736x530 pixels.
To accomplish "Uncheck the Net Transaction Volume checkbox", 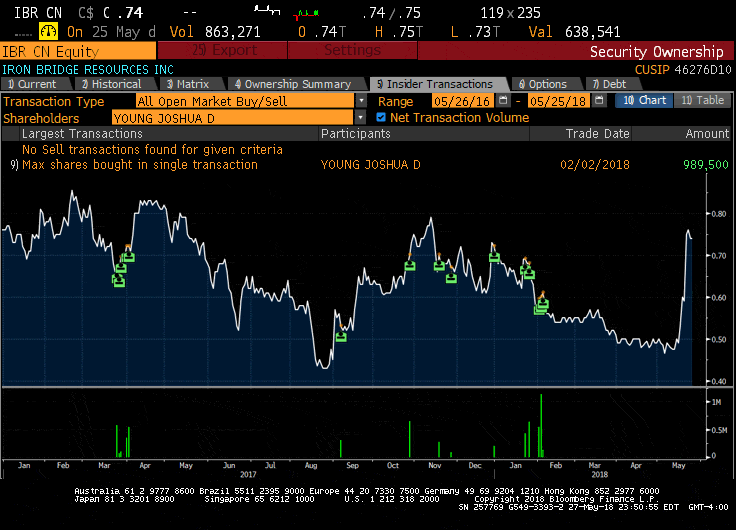I will click(x=381, y=117).
